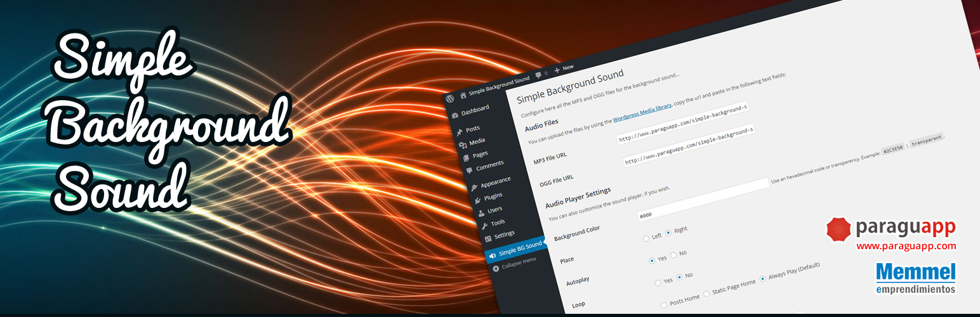Select No for Loop
This screenshot has width=980, height=317.
point(679,277)
